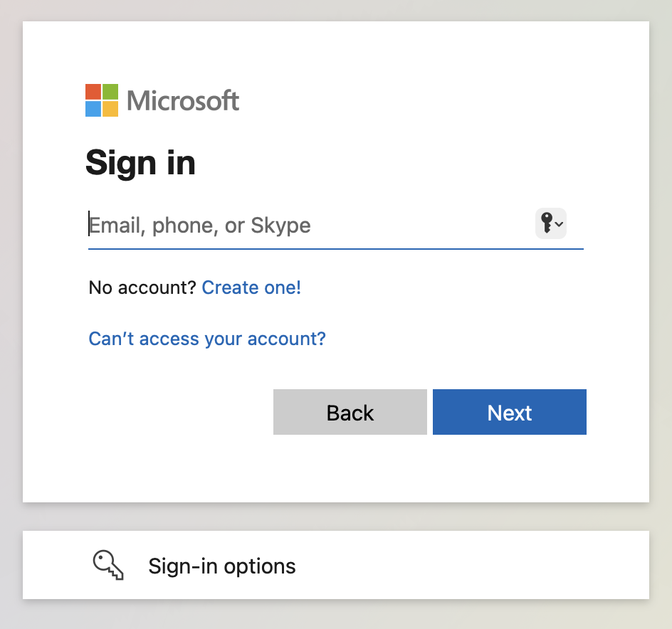
Task: Select Sign-in options at the bottom
Action: click(x=221, y=566)
